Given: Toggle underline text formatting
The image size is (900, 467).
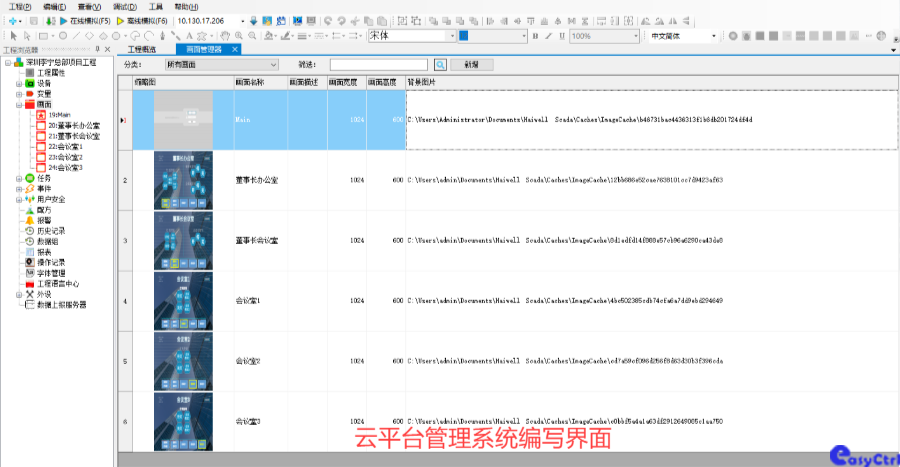Looking at the screenshot, I should pos(560,36).
